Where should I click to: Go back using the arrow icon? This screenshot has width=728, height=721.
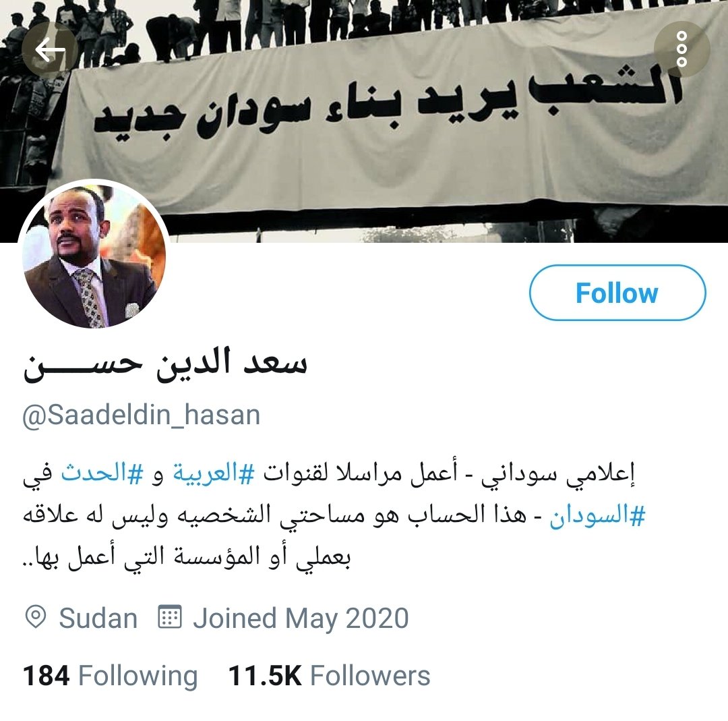point(50,50)
